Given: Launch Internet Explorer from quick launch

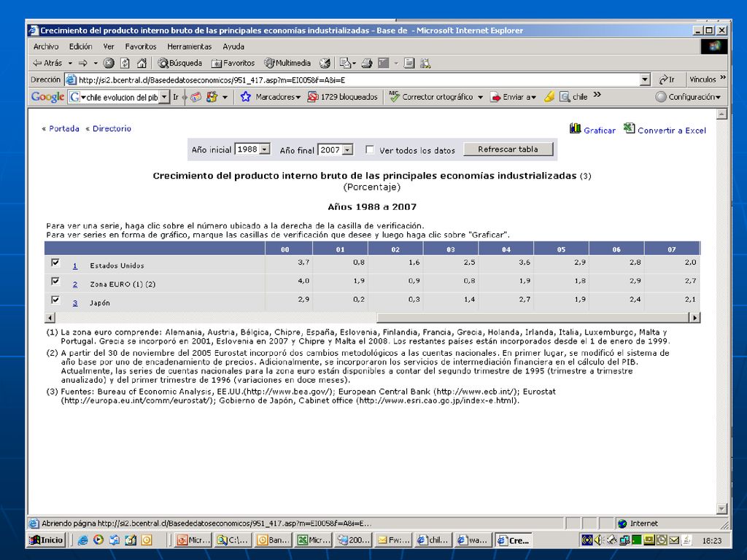Looking at the screenshot, I should [83, 540].
